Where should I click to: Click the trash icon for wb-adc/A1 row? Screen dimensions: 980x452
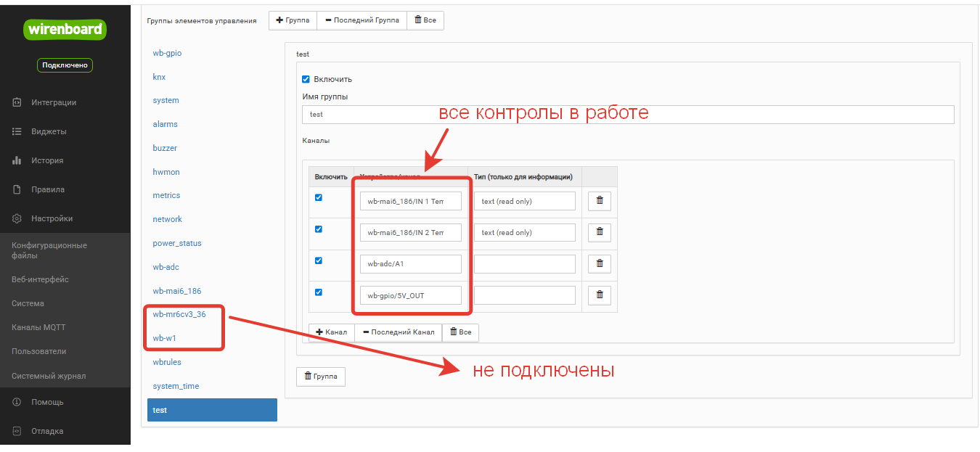[599, 264]
